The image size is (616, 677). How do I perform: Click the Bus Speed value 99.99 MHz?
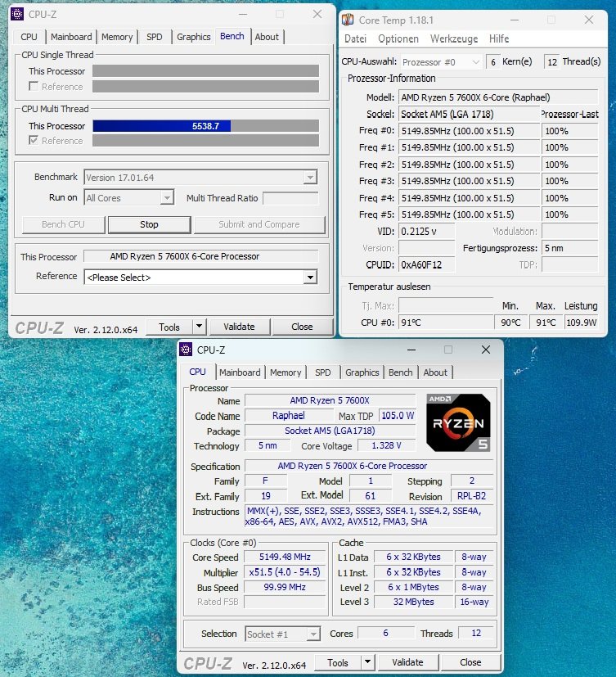(x=285, y=587)
